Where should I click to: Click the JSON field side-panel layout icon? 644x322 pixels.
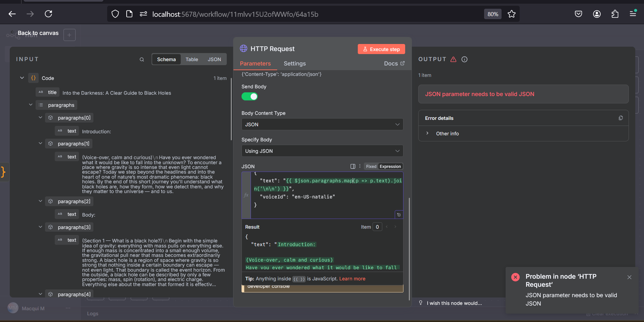[x=353, y=166]
